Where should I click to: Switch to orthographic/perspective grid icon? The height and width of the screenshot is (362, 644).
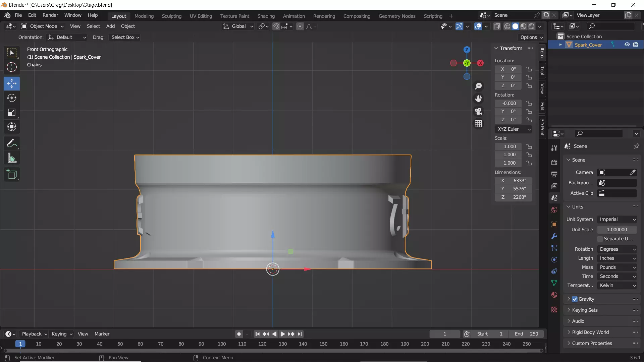(x=478, y=124)
